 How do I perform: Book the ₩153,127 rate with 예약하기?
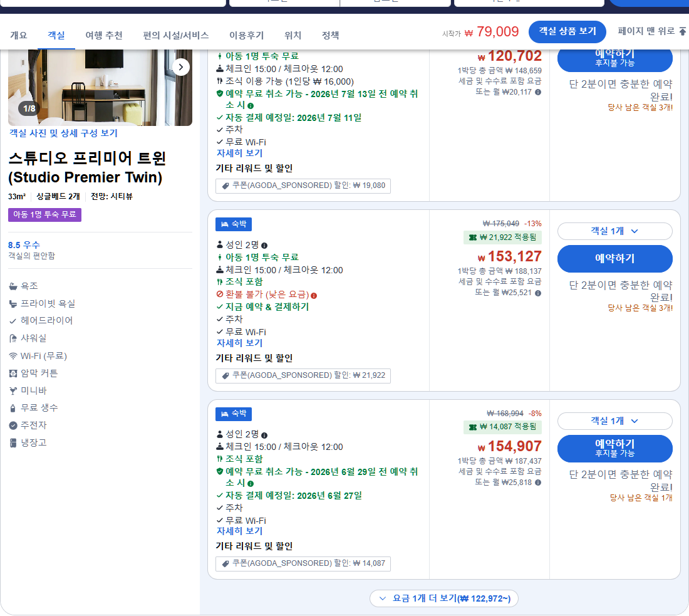click(x=614, y=259)
